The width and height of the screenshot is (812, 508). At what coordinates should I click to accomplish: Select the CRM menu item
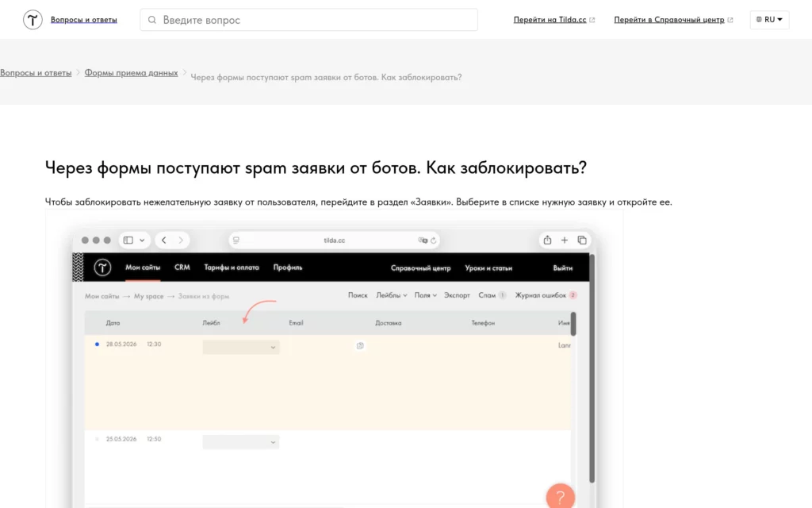182,267
